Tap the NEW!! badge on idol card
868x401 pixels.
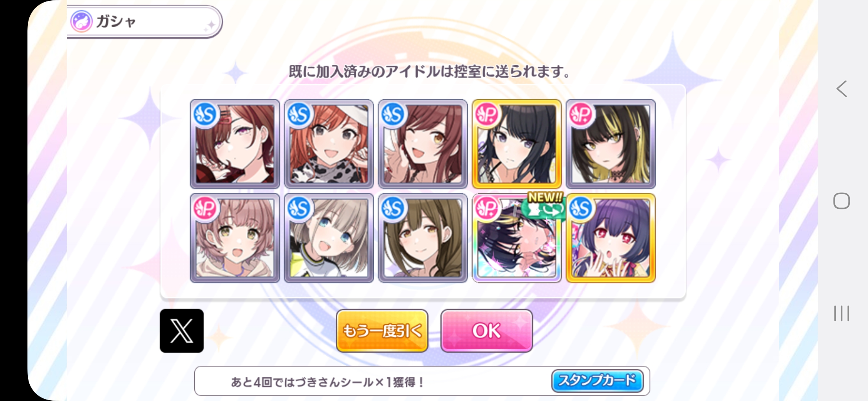point(545,198)
